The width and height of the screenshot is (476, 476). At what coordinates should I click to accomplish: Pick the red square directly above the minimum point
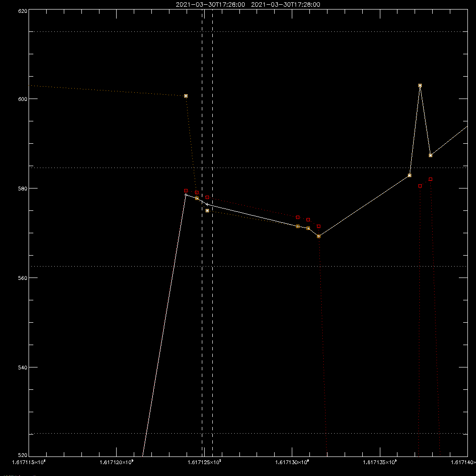click(319, 227)
